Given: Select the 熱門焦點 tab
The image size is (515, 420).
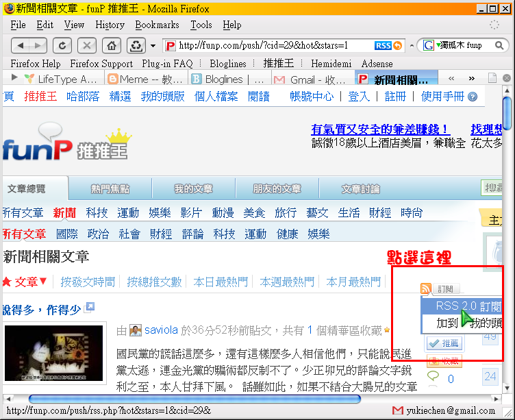Looking at the screenshot, I should 110,189.
